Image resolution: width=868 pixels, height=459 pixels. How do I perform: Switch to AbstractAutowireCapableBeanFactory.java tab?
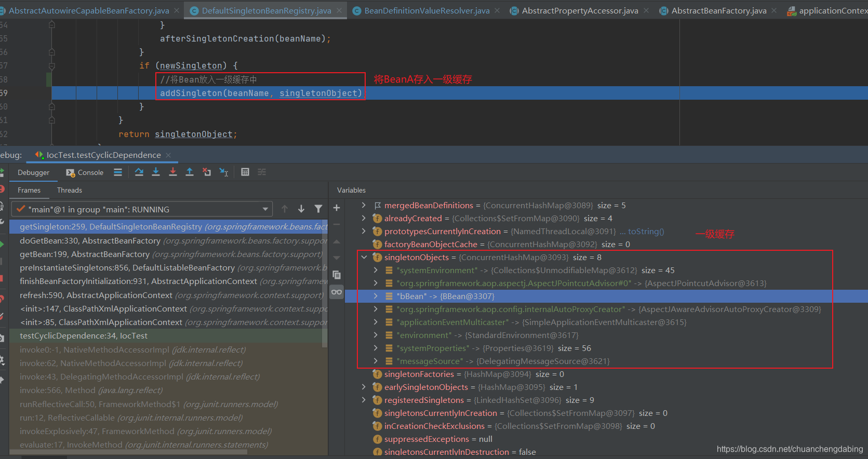pos(89,10)
